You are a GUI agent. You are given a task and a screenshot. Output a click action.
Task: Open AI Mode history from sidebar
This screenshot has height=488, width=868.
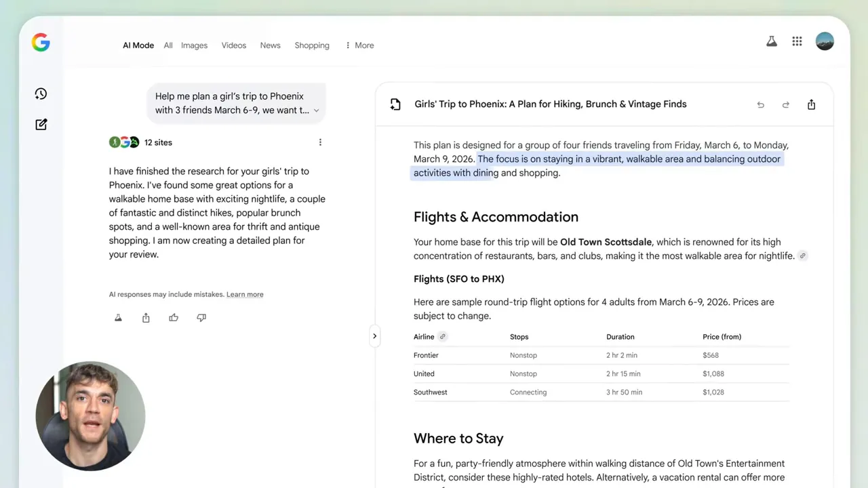[41, 94]
